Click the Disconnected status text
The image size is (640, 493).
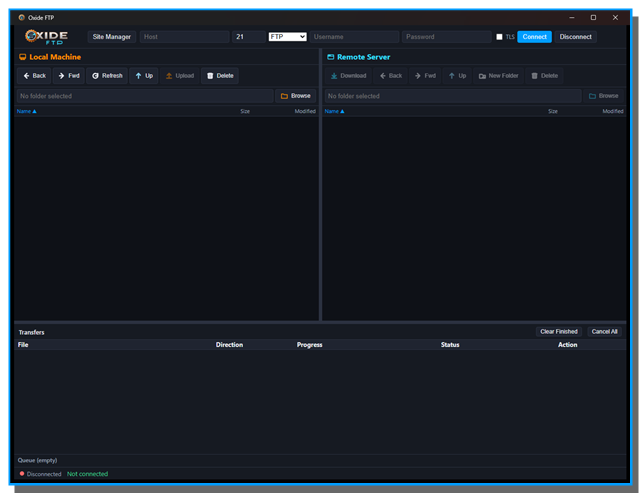(44, 474)
